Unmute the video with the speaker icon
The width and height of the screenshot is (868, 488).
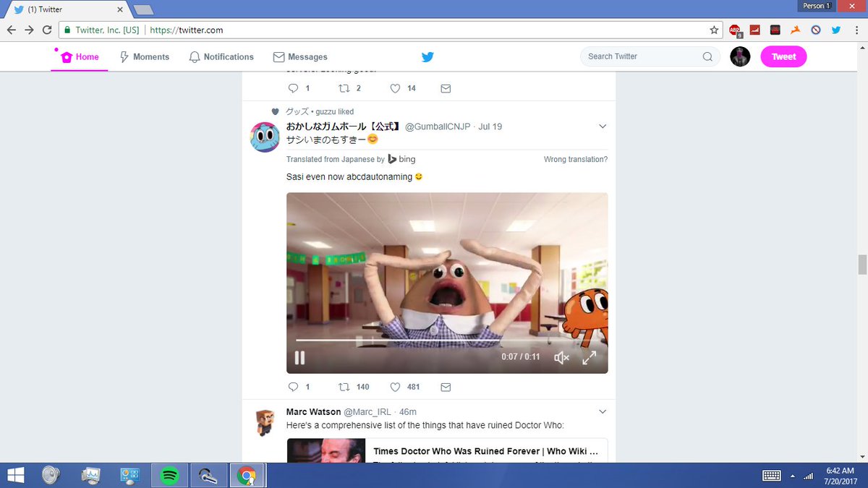tap(561, 357)
